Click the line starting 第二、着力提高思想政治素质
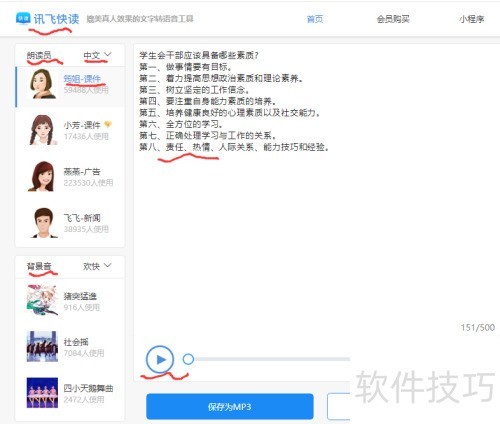Image resolution: width=500 pixels, height=424 pixels. point(221,78)
